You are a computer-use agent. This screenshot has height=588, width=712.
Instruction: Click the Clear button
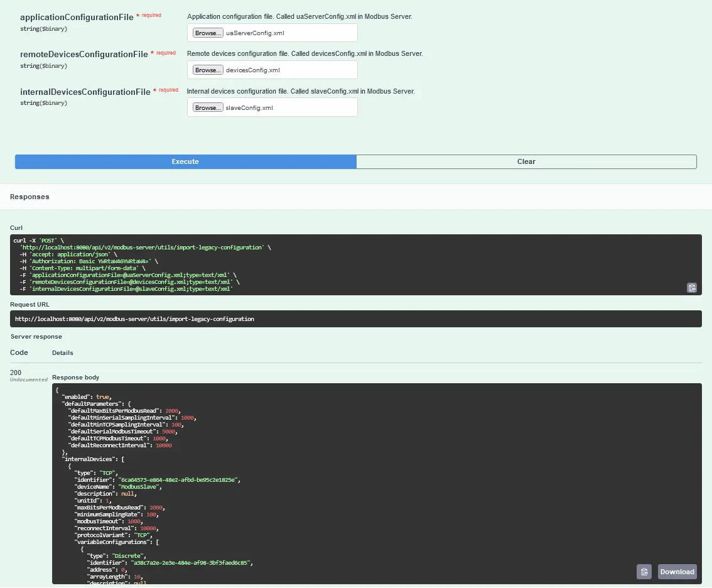(526, 162)
